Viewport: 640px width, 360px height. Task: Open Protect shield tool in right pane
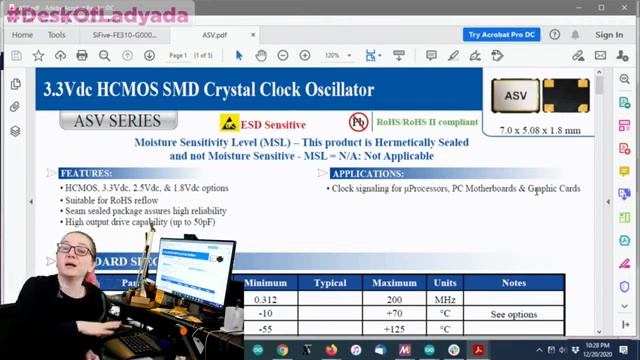(624, 287)
